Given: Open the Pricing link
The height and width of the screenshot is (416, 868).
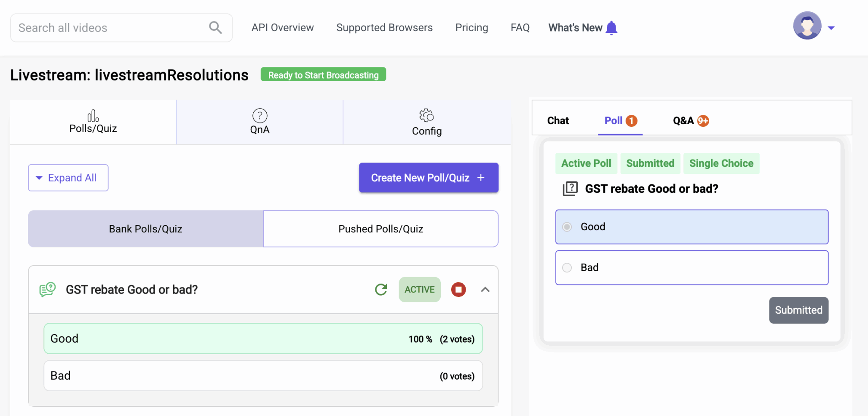Looking at the screenshot, I should click(x=472, y=28).
